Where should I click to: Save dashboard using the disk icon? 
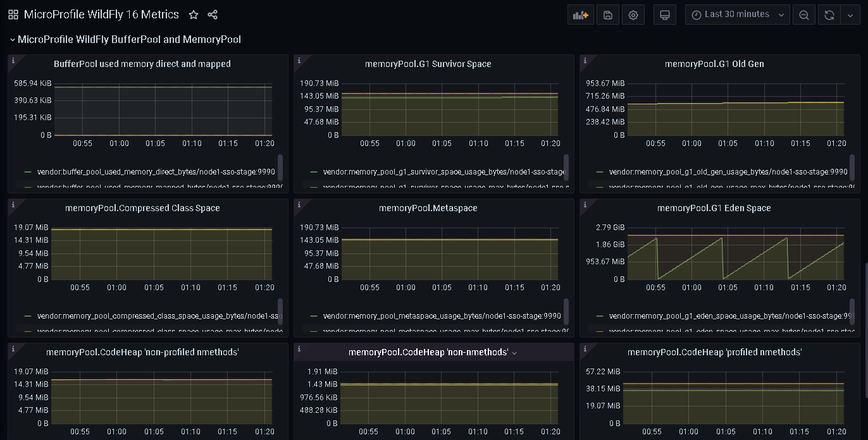coord(607,15)
